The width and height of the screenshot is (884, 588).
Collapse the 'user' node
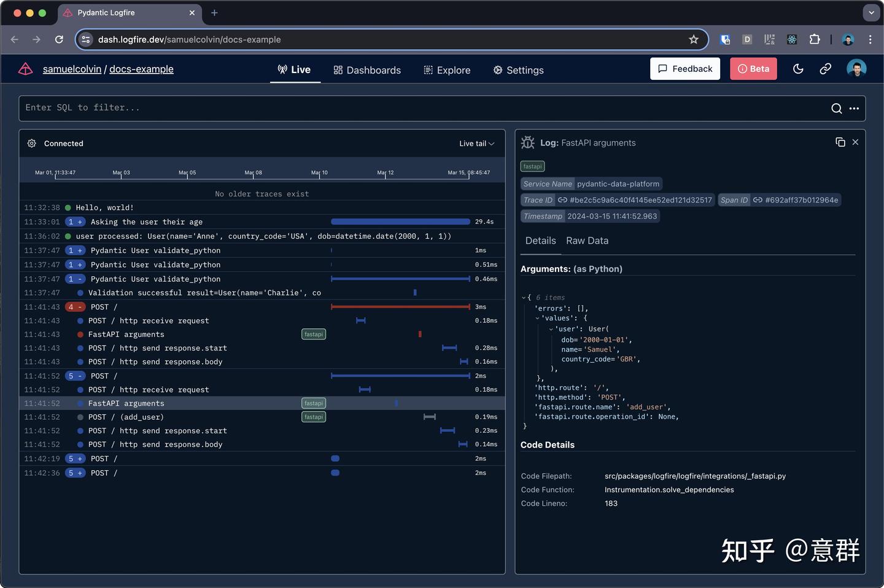pyautogui.click(x=551, y=329)
